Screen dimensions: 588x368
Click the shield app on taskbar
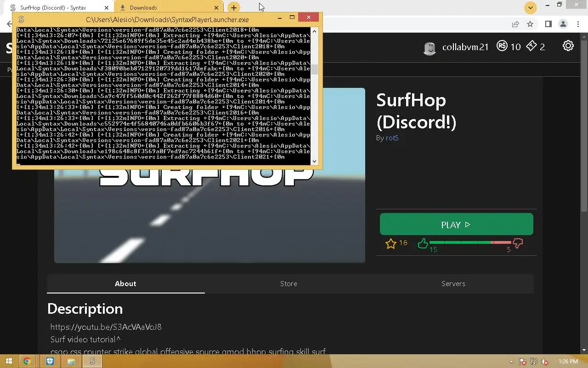(x=50, y=362)
